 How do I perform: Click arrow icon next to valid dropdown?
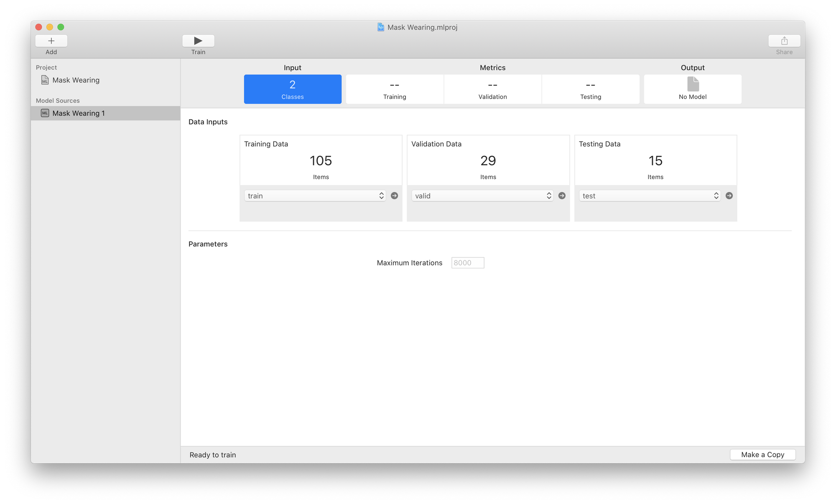pos(562,196)
